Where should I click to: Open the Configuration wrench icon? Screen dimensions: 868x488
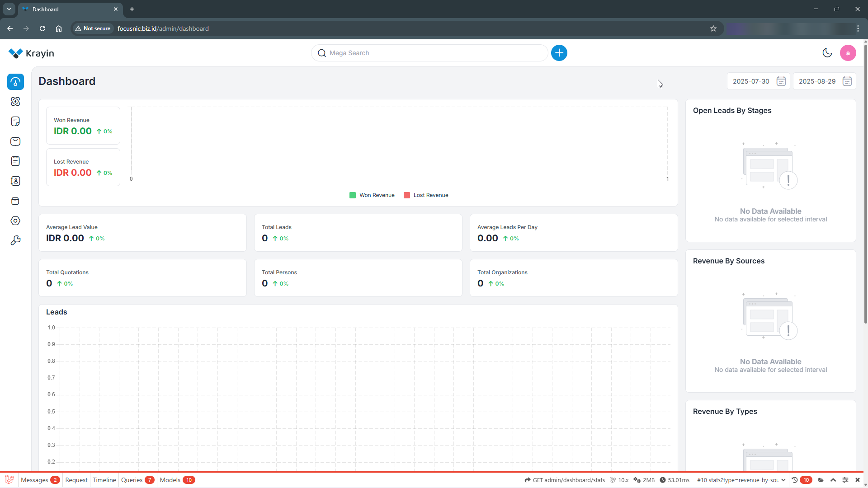click(x=15, y=240)
